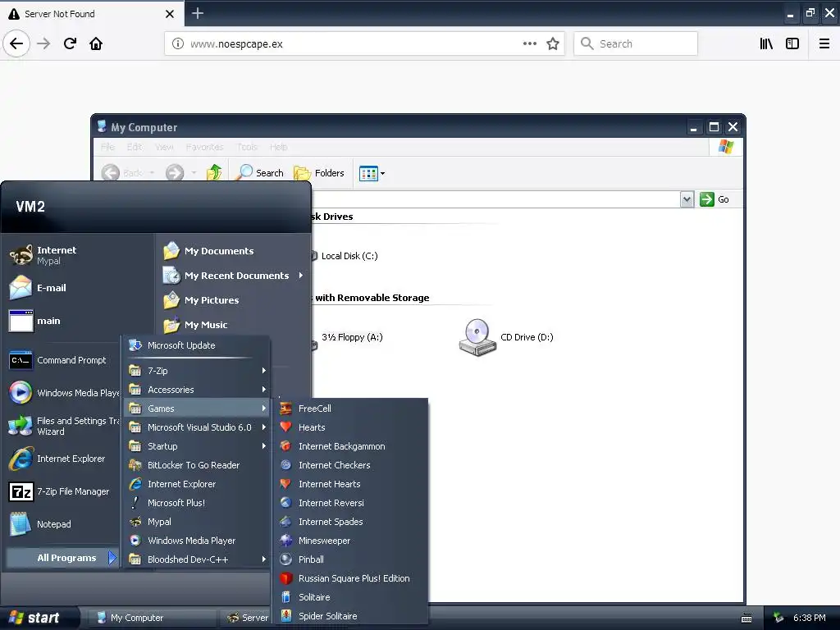Expand the Startup folder submenu
840x630 pixels.
[197, 445]
